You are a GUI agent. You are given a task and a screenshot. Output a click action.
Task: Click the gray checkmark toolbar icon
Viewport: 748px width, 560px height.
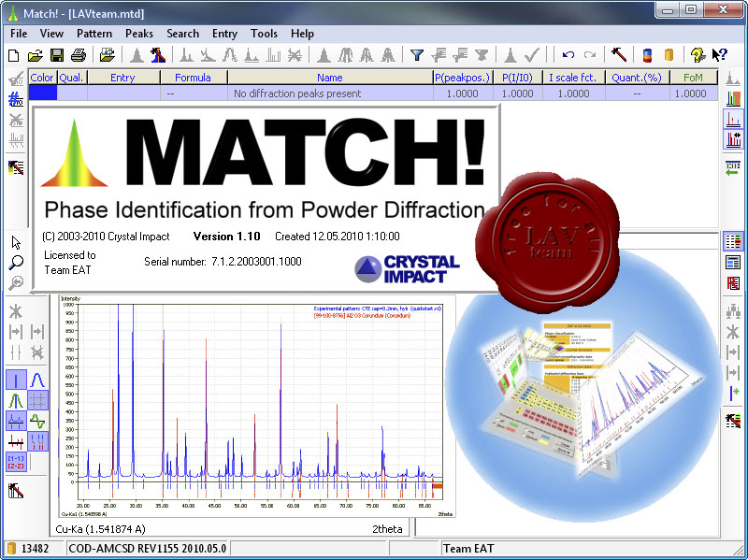coord(532,55)
